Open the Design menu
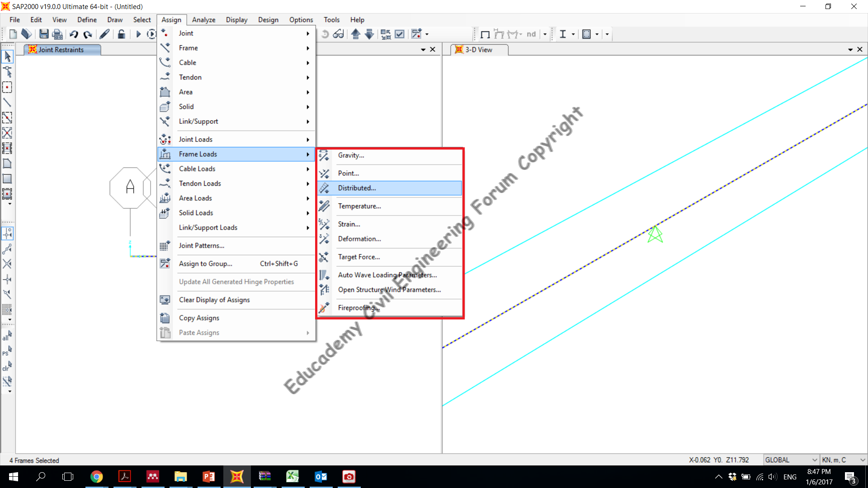The width and height of the screenshot is (868, 488). [x=268, y=20]
